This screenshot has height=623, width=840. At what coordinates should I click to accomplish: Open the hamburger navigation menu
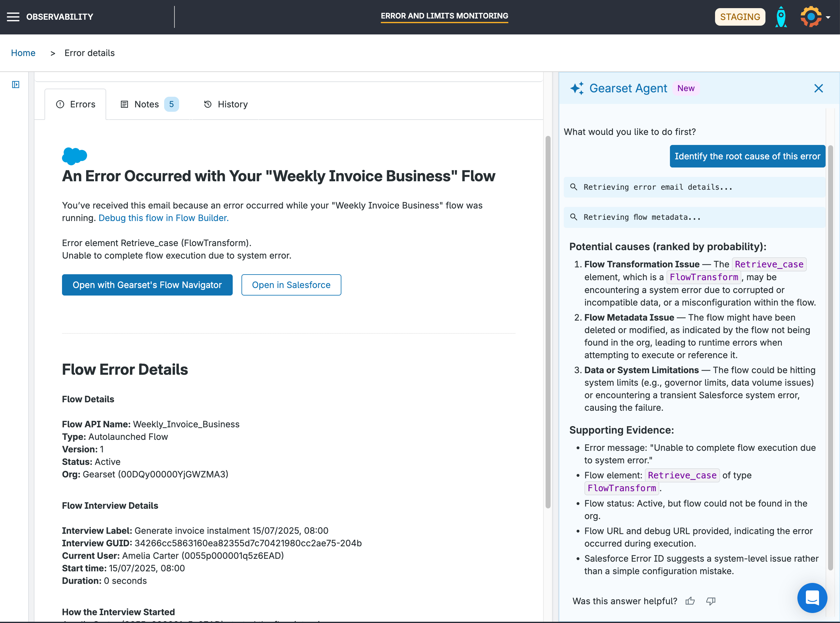click(13, 17)
